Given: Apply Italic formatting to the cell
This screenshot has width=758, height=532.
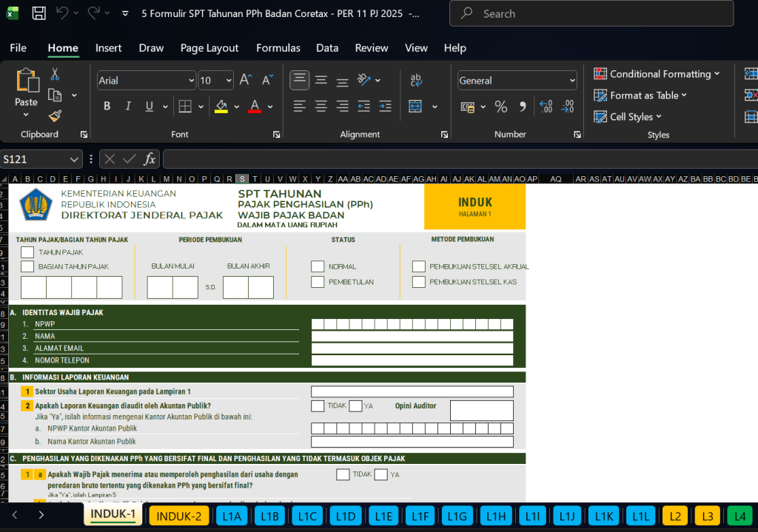Looking at the screenshot, I should point(128,106).
